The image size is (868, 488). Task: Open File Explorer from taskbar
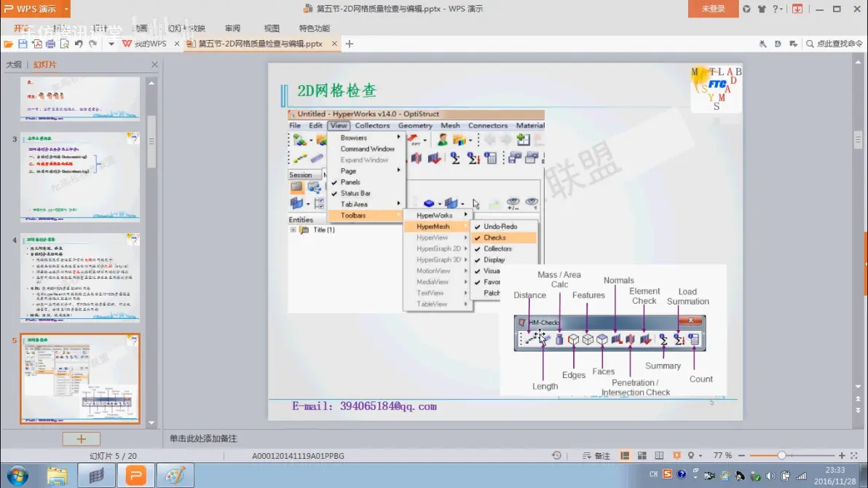(57, 476)
